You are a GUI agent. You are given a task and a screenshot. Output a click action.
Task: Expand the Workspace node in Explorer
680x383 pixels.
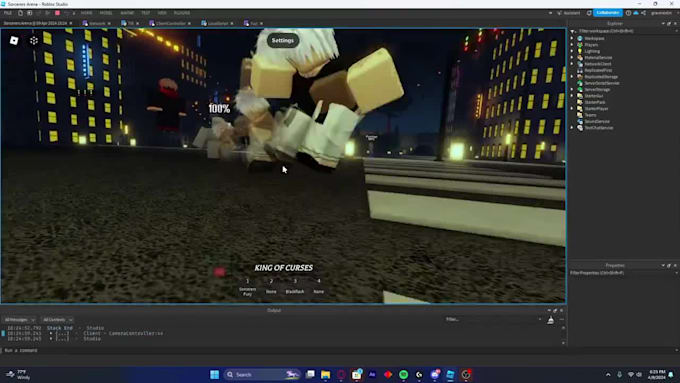click(572, 39)
